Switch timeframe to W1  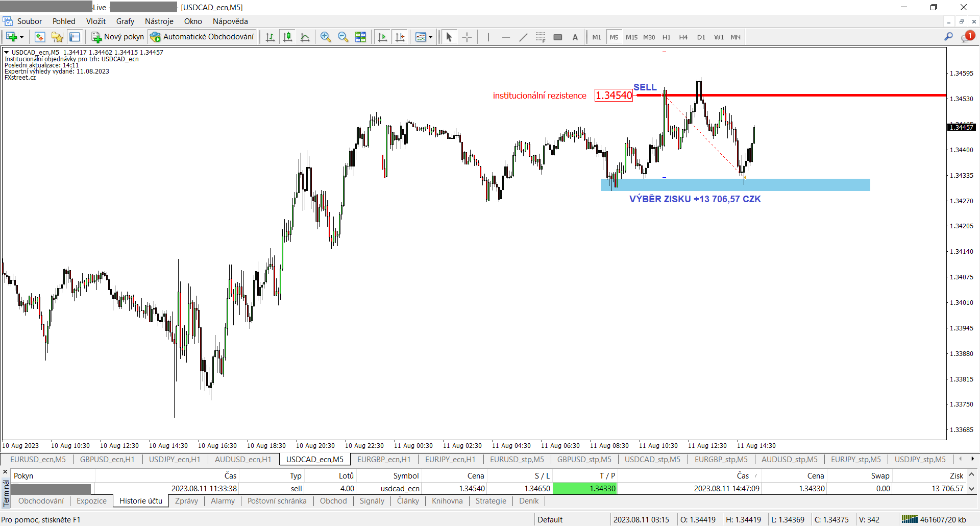[x=719, y=37]
